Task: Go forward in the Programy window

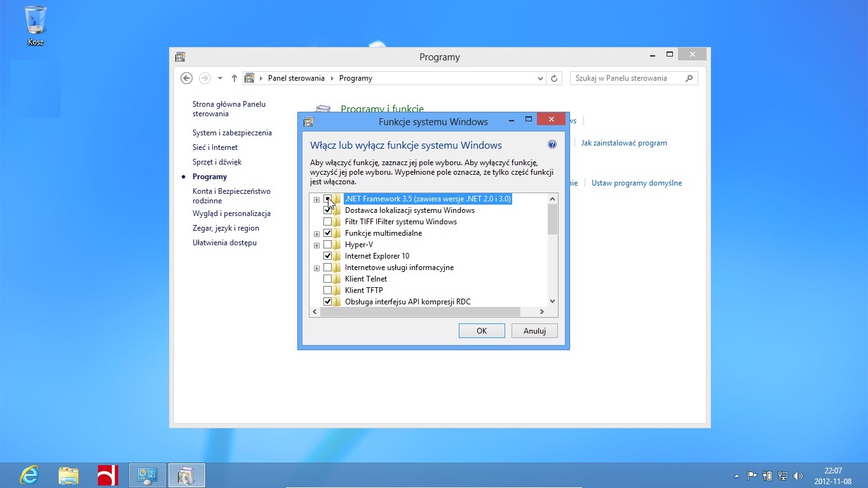Action: click(x=205, y=78)
